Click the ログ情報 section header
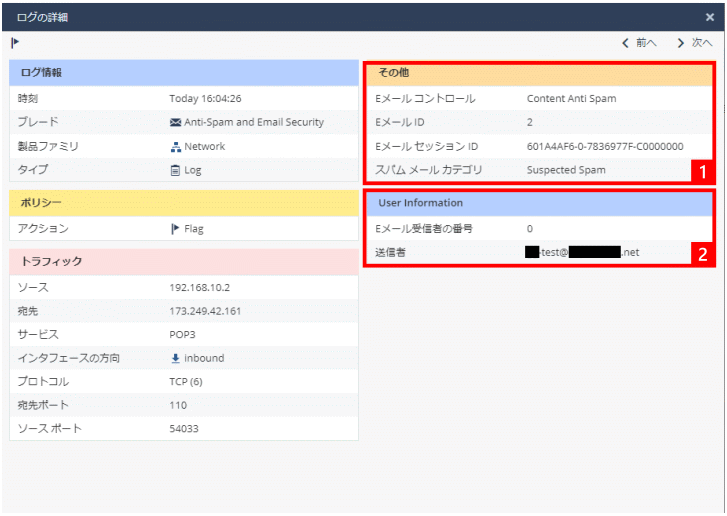 click(183, 73)
